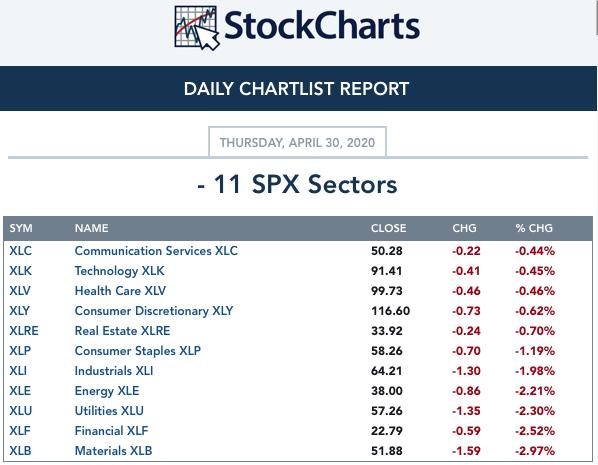Open Consumer Staples XLP link
This screenshot has height=465, width=598.
click(138, 351)
